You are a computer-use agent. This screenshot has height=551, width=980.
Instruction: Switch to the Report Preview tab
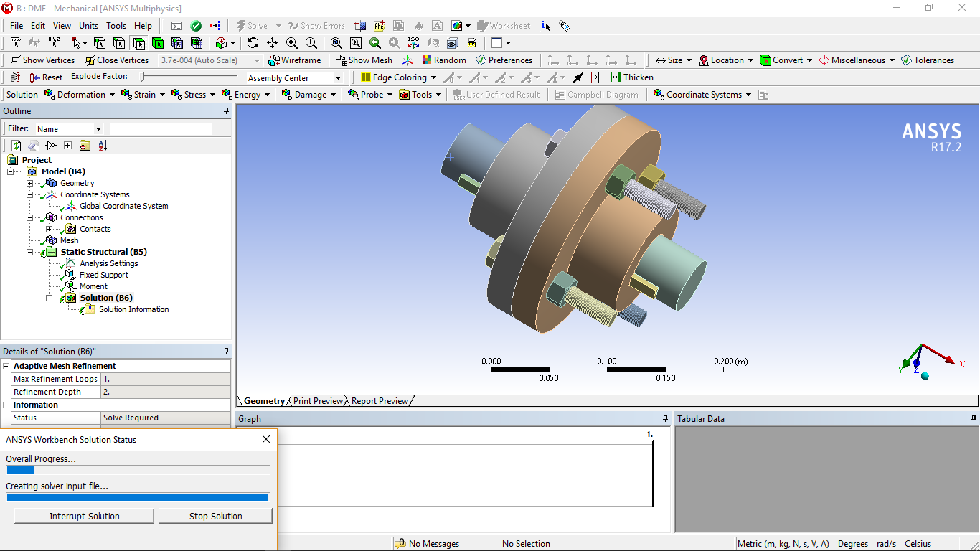click(380, 401)
